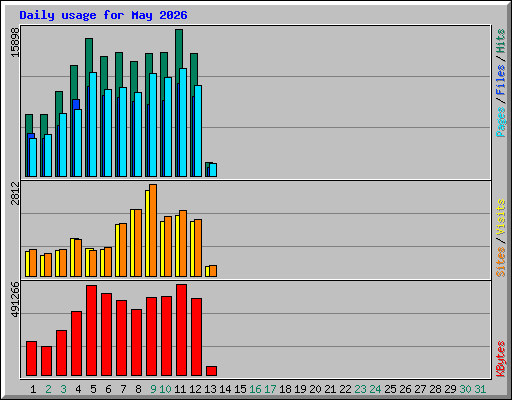Screen dimensions: 512x400
Task: Click the small orange sites bar for day 13
Action: 213,271
